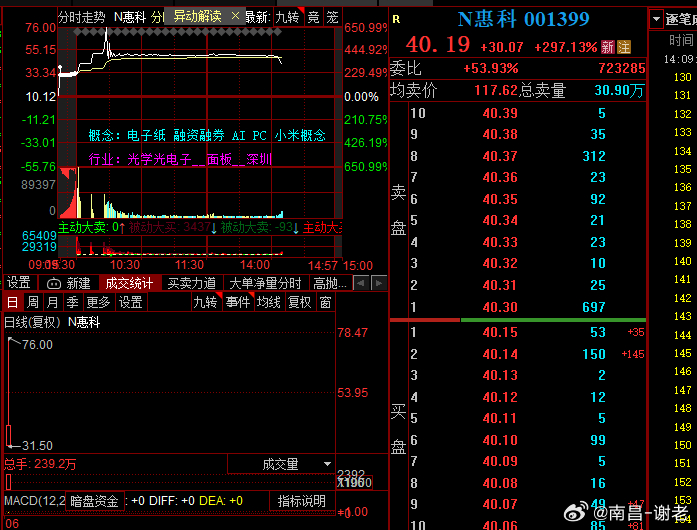697x530 pixels.
Task: Click the 委比 +53.93% value
Action: (x=491, y=68)
